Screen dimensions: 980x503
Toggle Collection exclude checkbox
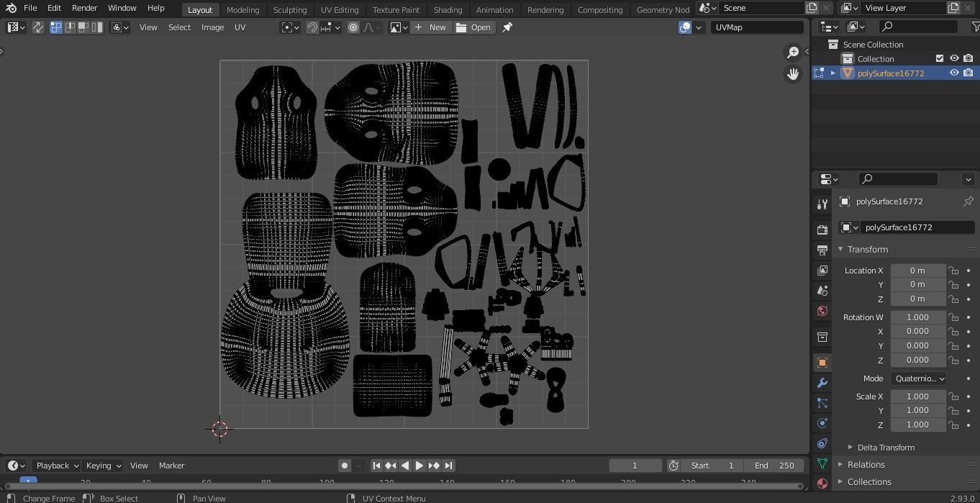939,58
